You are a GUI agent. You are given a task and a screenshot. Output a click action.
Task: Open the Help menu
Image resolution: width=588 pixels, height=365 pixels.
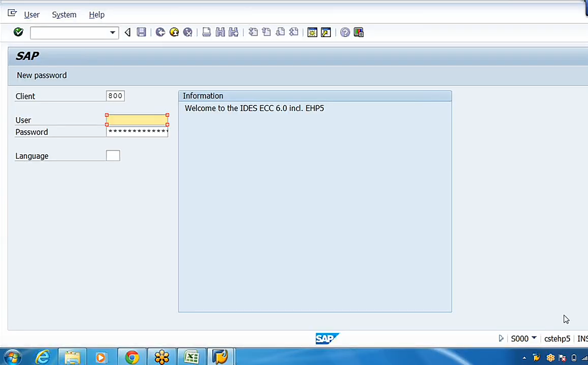click(x=97, y=15)
